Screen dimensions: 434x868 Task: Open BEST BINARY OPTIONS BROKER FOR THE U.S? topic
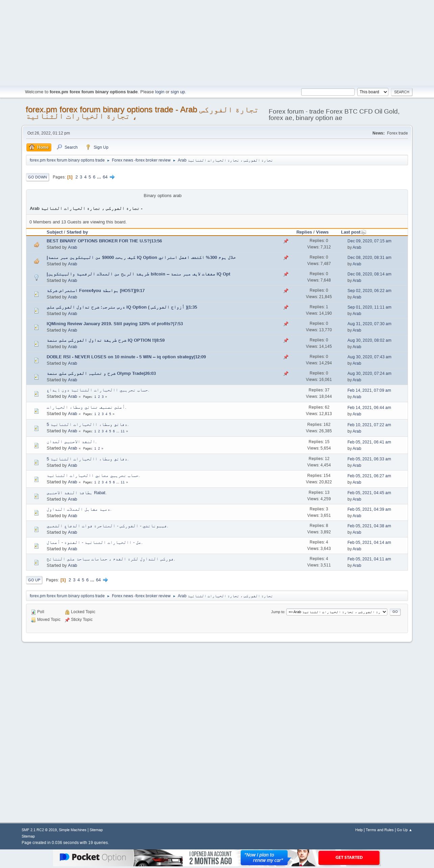click(x=104, y=241)
